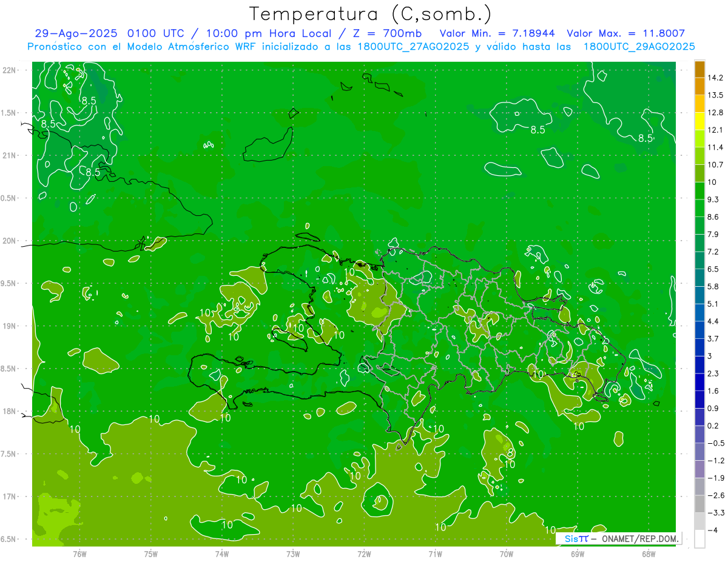This screenshot has height=562, width=728.
Task: Click the '73W' longitude axis label
Action: [293, 554]
